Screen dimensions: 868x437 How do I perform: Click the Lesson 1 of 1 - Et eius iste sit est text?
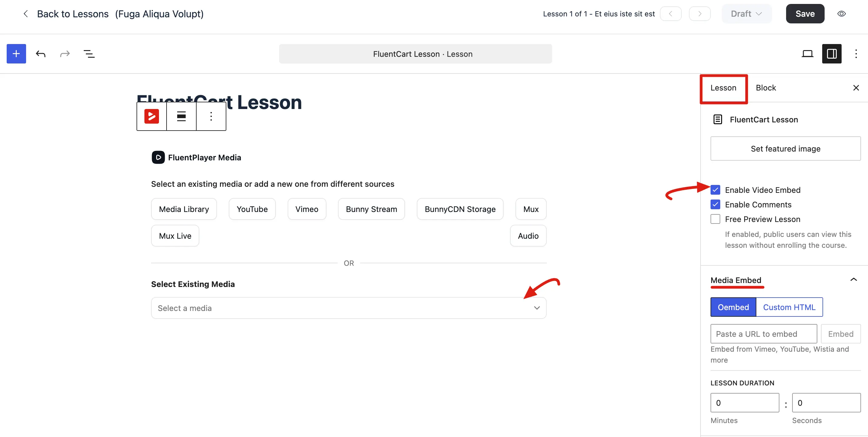599,14
